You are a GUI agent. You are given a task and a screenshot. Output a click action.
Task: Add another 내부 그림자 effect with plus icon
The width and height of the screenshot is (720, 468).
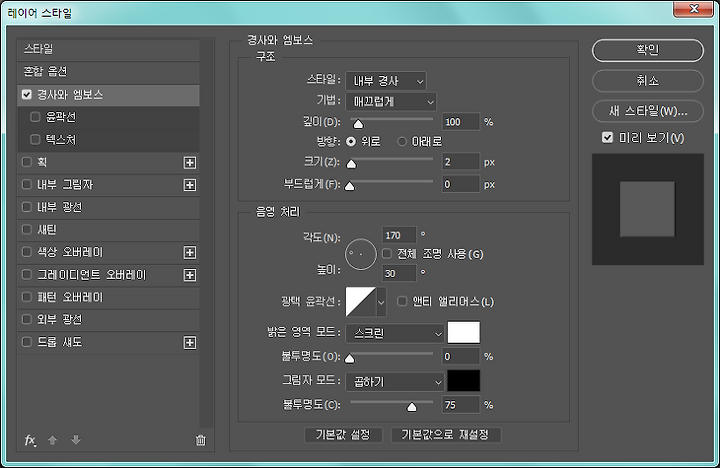tap(190, 185)
